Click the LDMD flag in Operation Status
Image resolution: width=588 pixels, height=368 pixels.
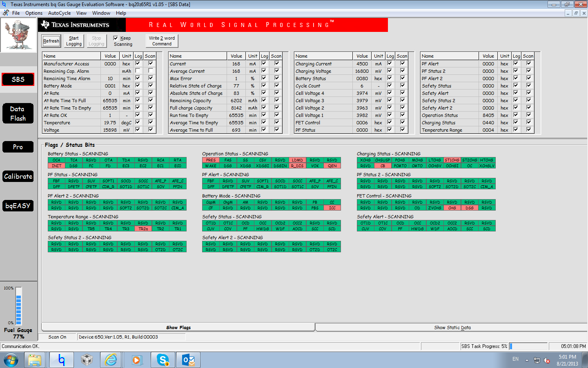(x=298, y=160)
